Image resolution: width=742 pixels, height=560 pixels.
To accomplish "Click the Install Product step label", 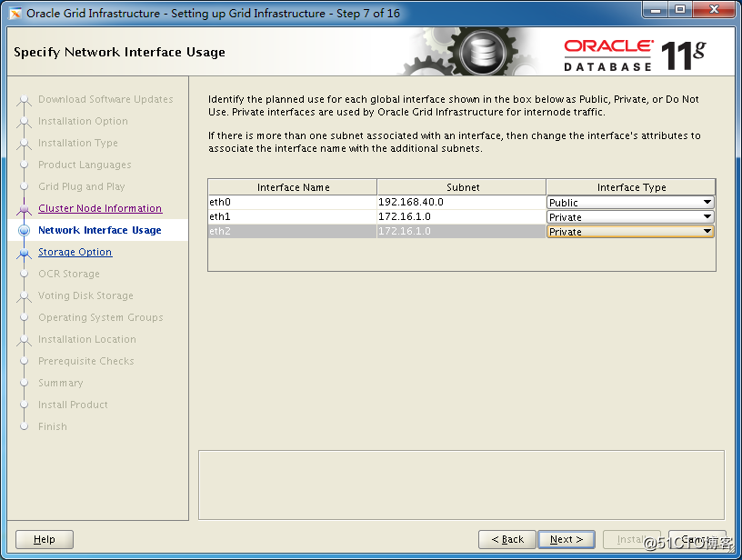I will click(x=73, y=405).
